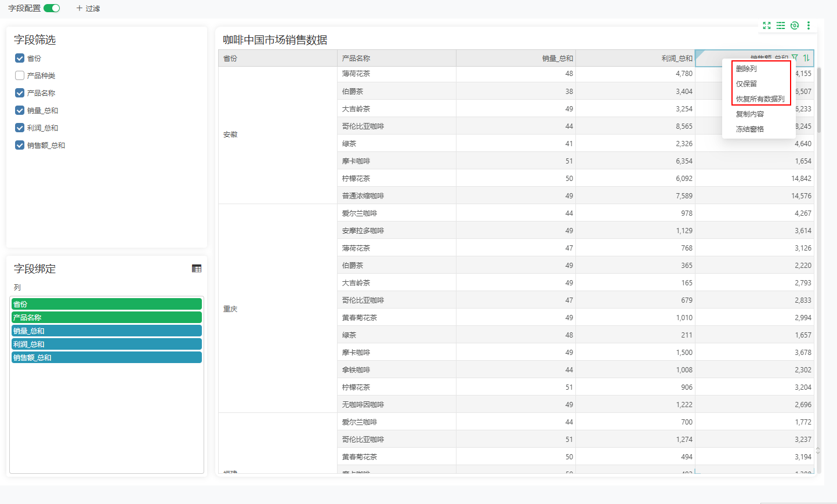The height and width of the screenshot is (504, 837).
Task: Click the table vertical scrollbar thumb
Action: point(818,99)
